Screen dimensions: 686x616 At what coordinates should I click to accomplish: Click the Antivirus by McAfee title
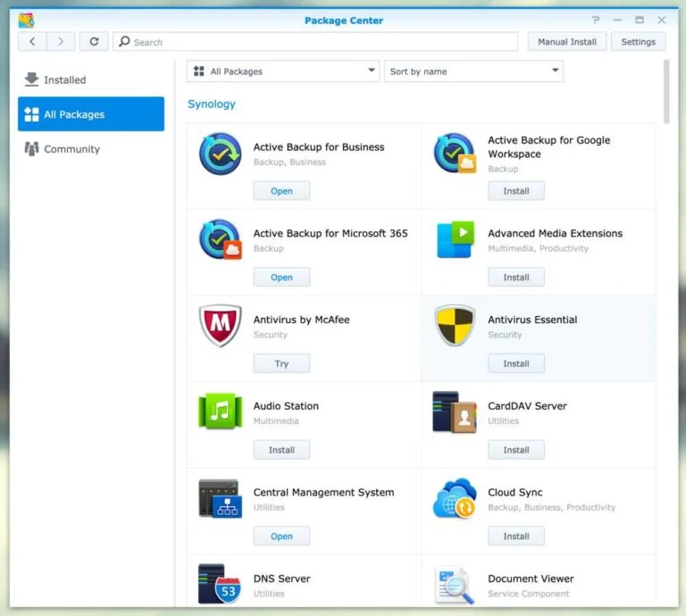point(301,320)
